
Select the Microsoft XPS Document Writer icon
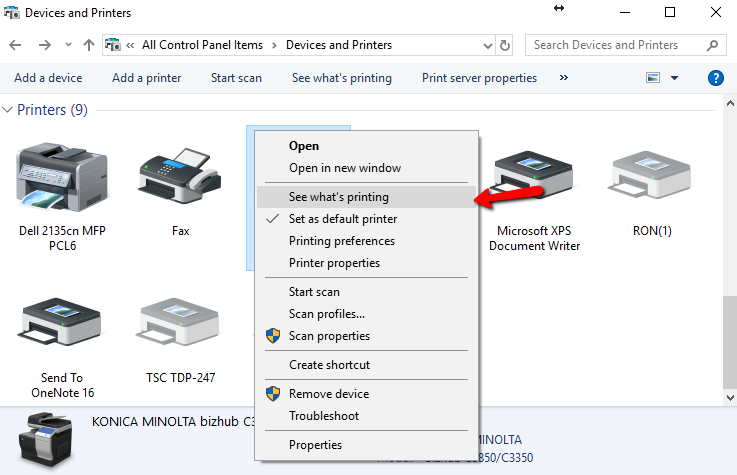(x=534, y=175)
